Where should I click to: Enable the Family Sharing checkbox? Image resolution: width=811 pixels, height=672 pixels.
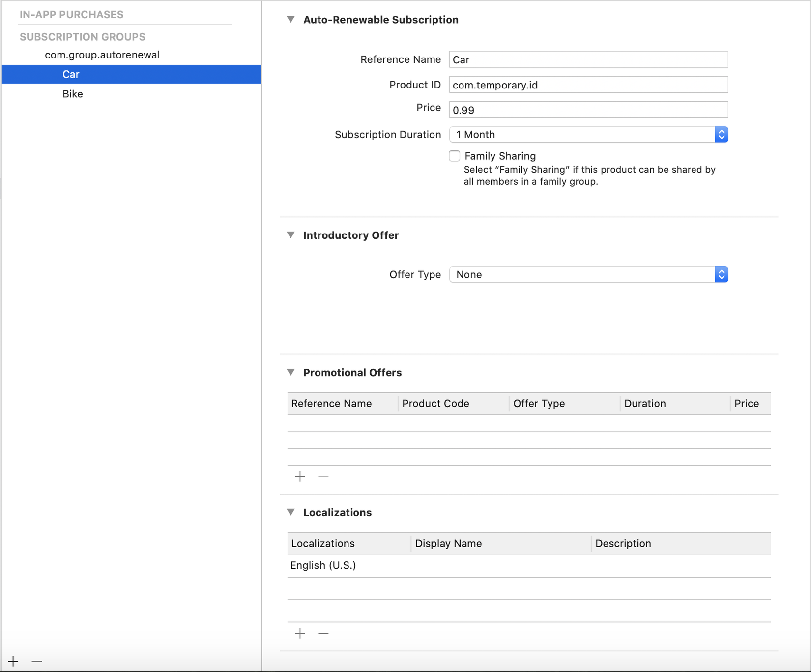[455, 156]
